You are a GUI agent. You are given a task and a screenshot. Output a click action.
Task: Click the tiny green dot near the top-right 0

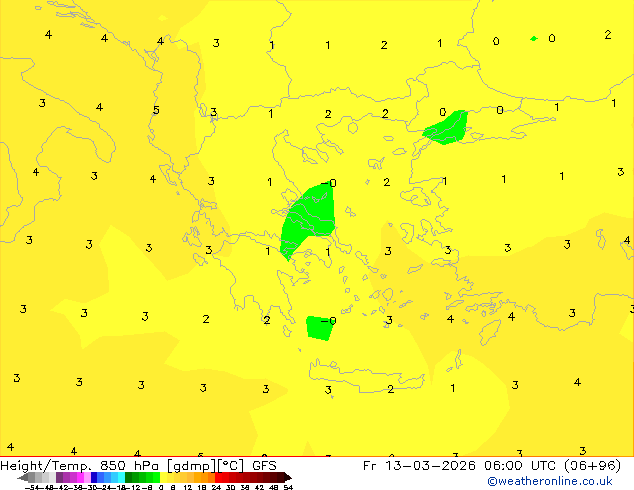534,38
